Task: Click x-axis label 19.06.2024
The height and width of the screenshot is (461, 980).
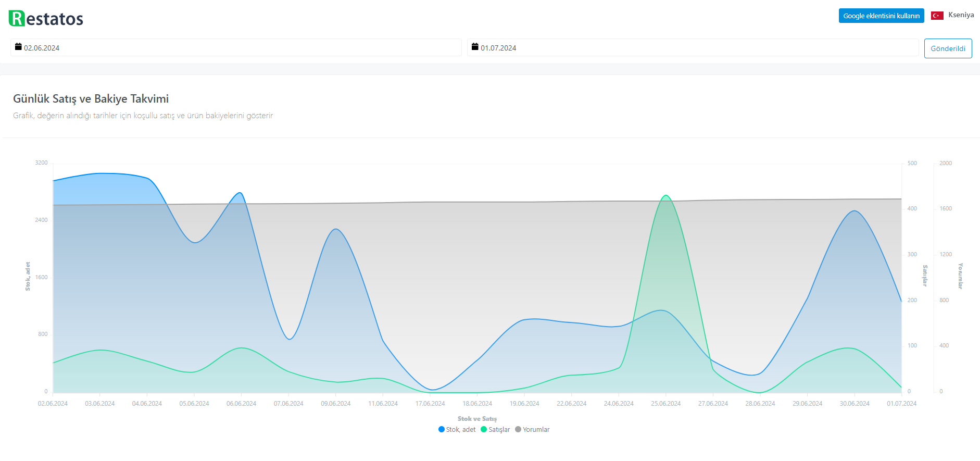Action: point(524,404)
